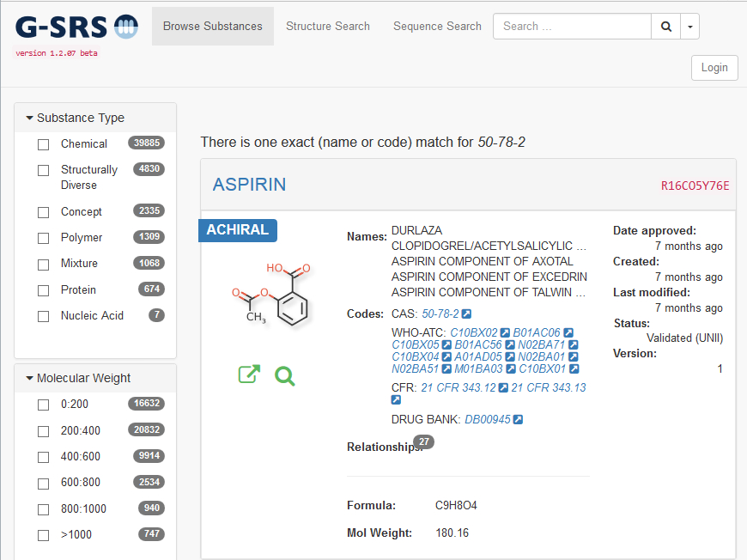747x560 pixels.
Task: Open external icon next to B01AC56
Action: coord(510,344)
